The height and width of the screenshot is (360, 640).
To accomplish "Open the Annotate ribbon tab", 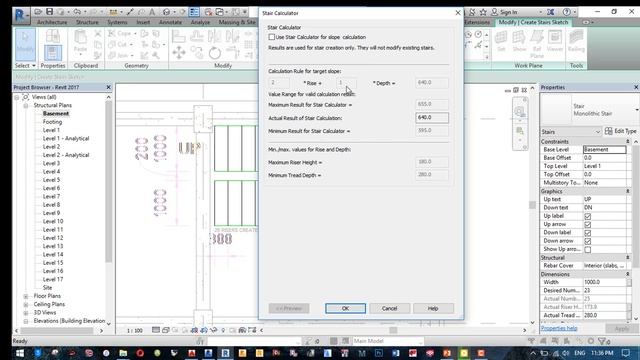I will [170, 22].
